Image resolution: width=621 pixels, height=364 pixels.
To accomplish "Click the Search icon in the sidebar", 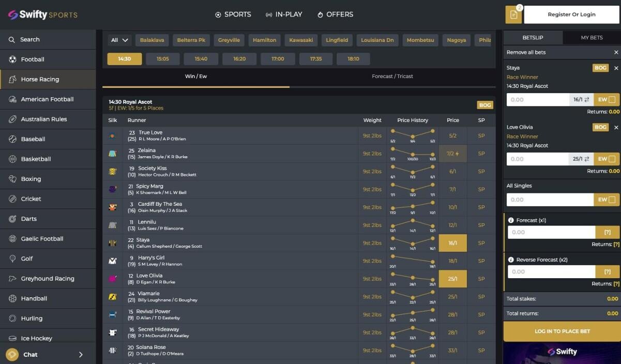I will pos(12,39).
